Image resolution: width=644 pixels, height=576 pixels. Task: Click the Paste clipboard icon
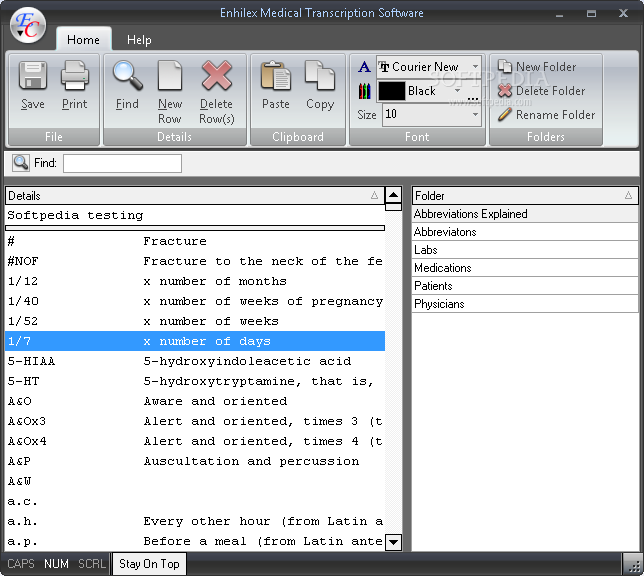276,76
